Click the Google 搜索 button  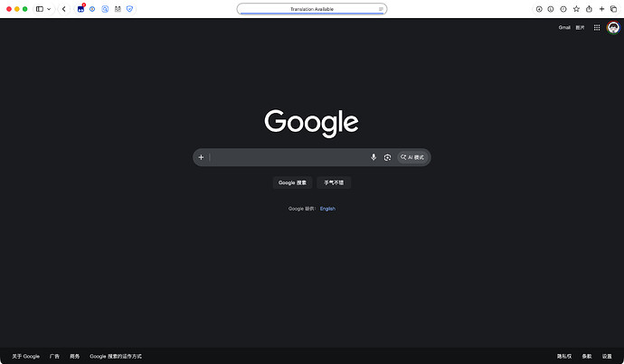[x=292, y=182]
